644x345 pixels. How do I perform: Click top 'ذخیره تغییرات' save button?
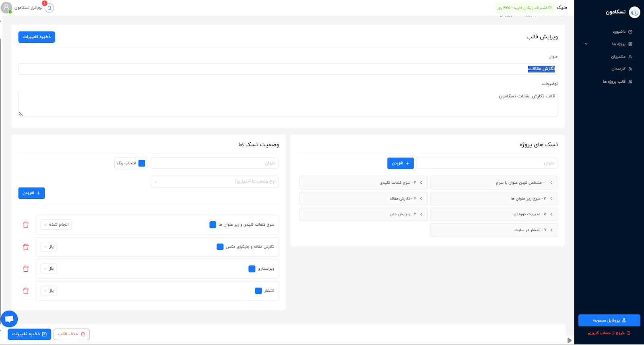(x=37, y=37)
